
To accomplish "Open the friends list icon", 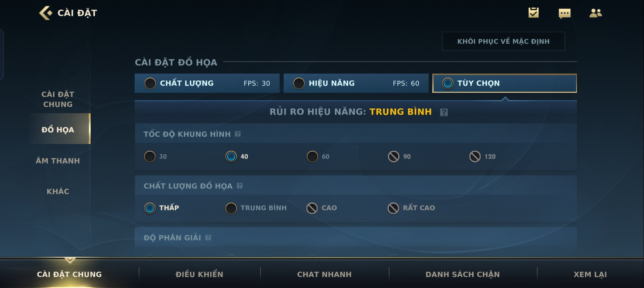I will click(x=595, y=13).
